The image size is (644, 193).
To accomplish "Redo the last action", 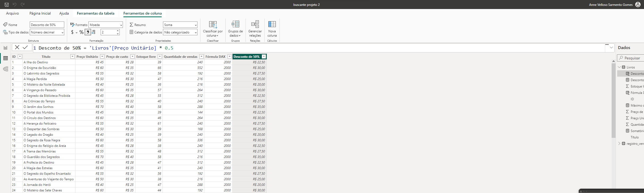I will [23, 5].
